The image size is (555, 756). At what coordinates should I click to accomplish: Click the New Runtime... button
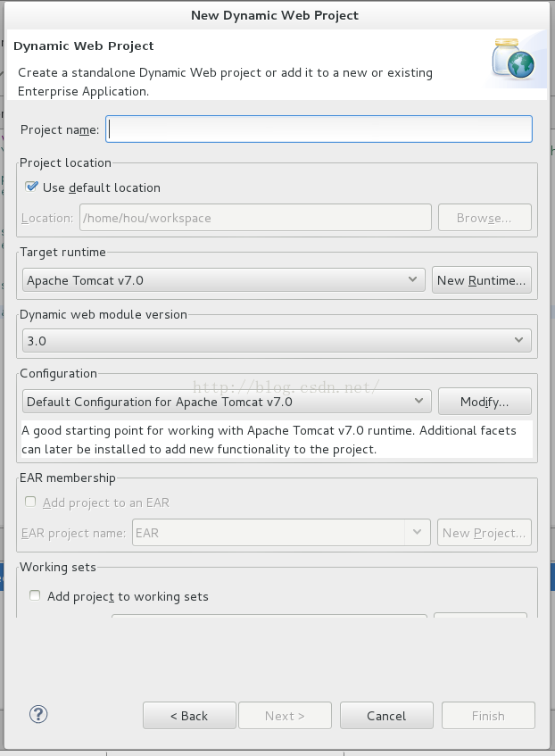pos(482,280)
